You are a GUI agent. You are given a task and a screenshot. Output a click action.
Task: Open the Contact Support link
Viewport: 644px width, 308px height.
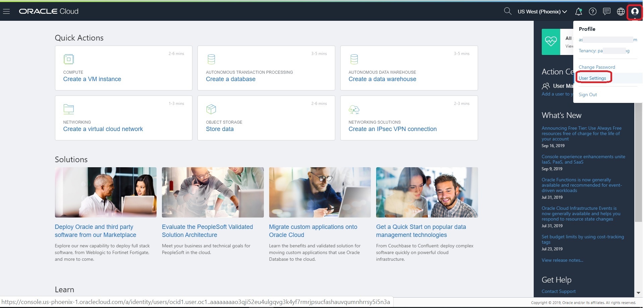coord(559,291)
